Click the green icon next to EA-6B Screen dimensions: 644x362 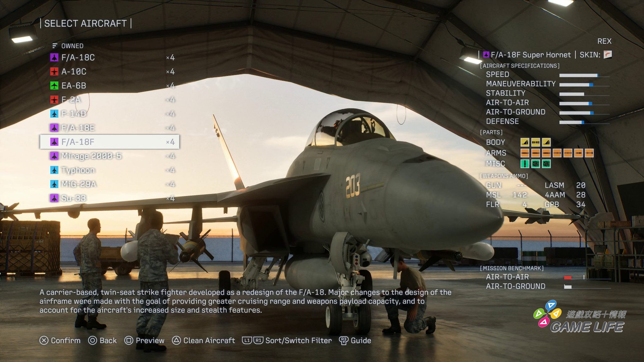pos(54,85)
